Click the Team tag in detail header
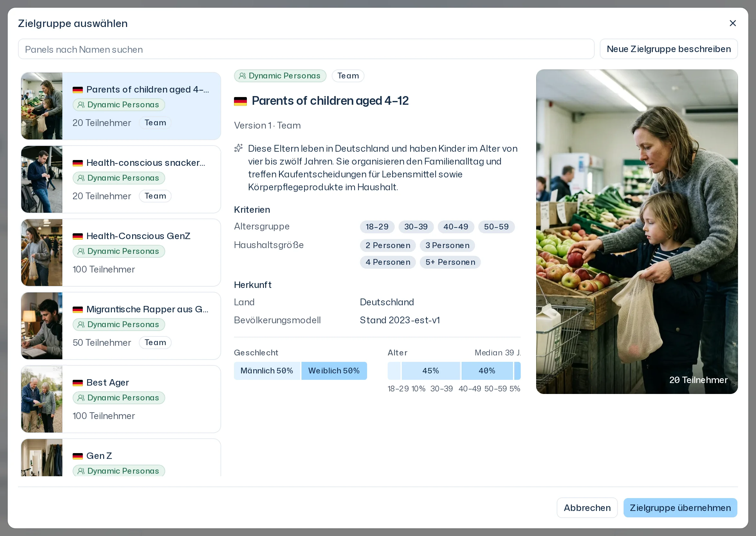This screenshot has width=756, height=536. pyautogui.click(x=348, y=76)
